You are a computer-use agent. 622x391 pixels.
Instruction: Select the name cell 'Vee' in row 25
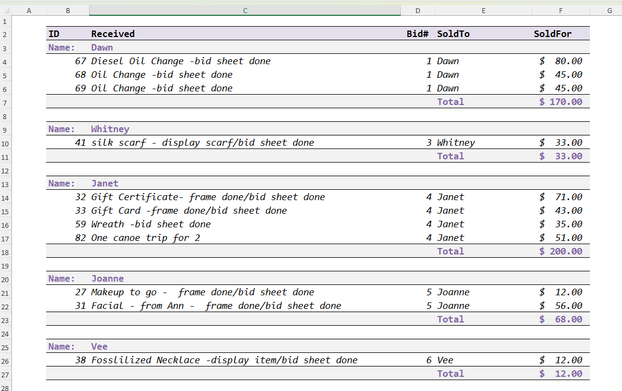pyautogui.click(x=245, y=347)
